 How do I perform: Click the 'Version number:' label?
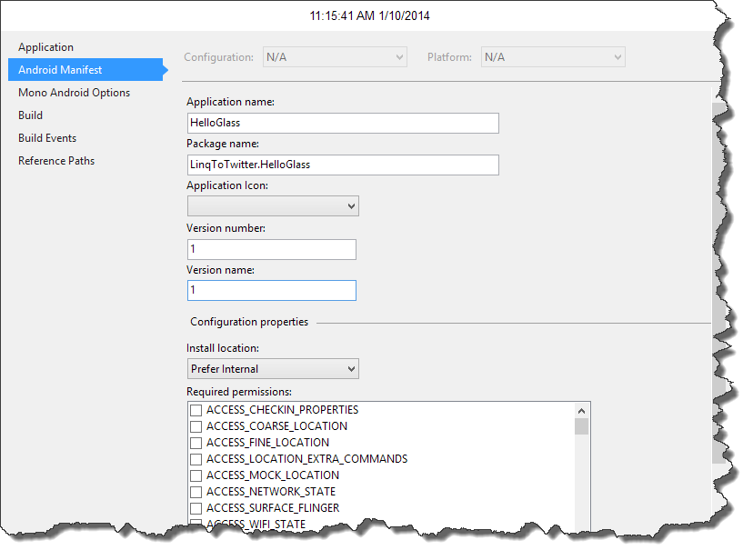point(226,228)
